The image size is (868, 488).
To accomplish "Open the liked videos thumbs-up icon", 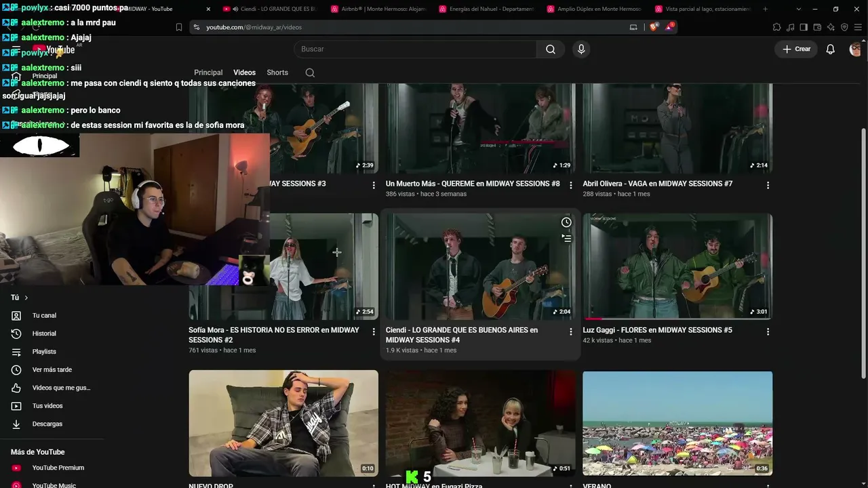I will pos(16,388).
